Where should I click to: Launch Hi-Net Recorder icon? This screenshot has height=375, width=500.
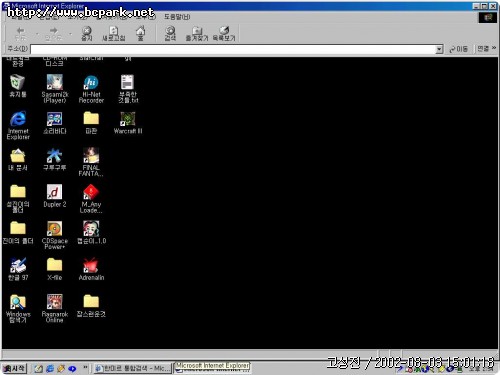click(91, 89)
